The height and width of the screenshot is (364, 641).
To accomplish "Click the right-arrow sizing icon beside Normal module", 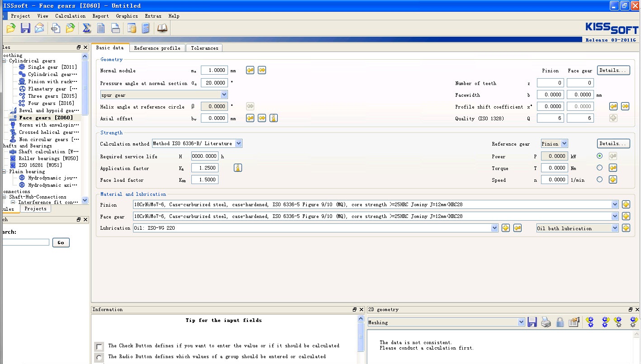I will [262, 70].
